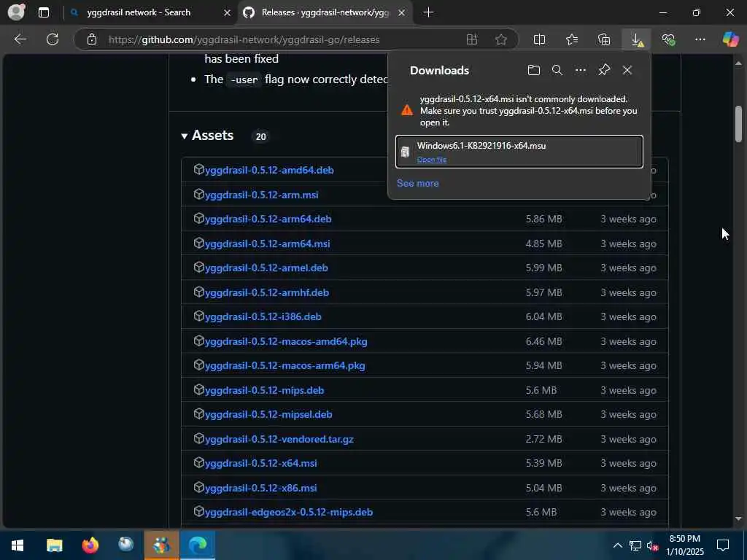Open File Explorer from the taskbar
This screenshot has height=560, width=747.
[54, 545]
